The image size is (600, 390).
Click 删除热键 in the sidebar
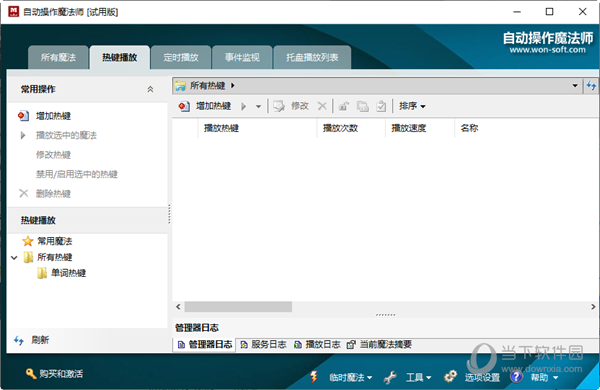click(x=53, y=194)
